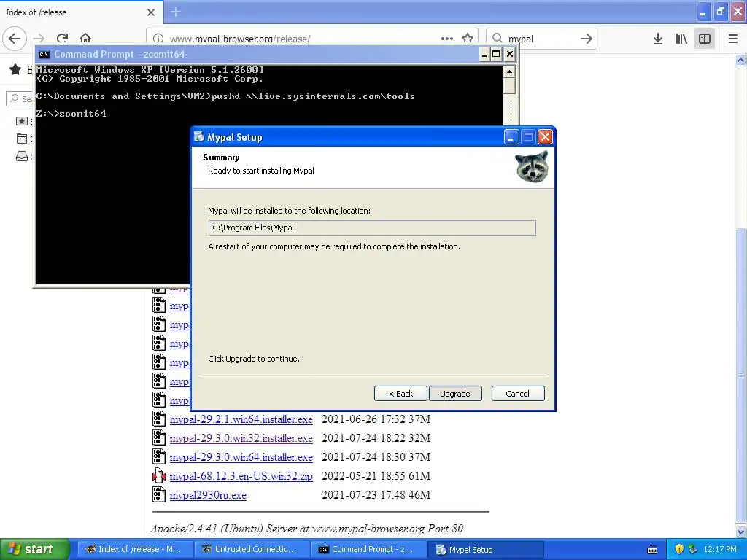The image size is (747, 560).
Task: Click file icon beside mypal-29.3.0.win32 installer
Action: (x=158, y=437)
